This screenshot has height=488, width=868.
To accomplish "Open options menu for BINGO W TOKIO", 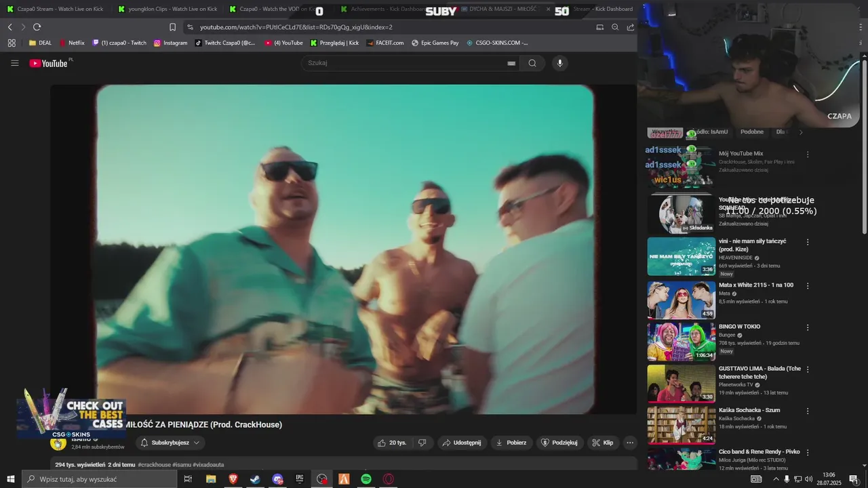I will [808, 327].
